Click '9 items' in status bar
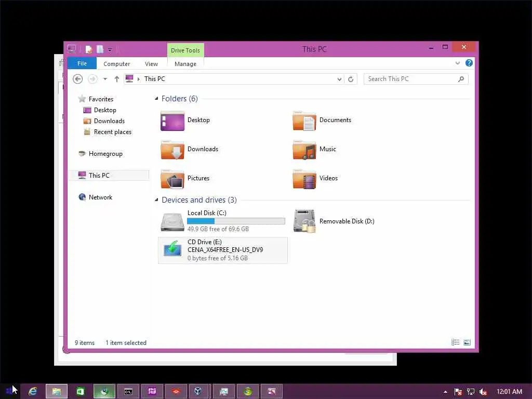Image resolution: width=532 pixels, height=399 pixels. pyautogui.click(x=85, y=343)
